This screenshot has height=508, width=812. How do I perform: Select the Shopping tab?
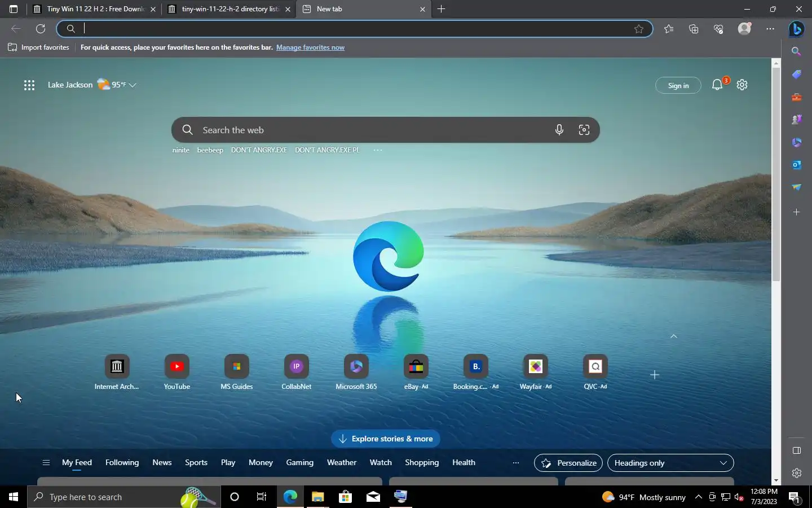(422, 462)
